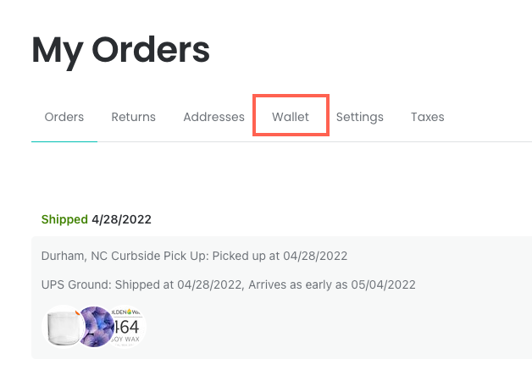The height and width of the screenshot is (392, 532).
Task: Click the Picked up at 04/28/2022 text
Action: point(280,256)
